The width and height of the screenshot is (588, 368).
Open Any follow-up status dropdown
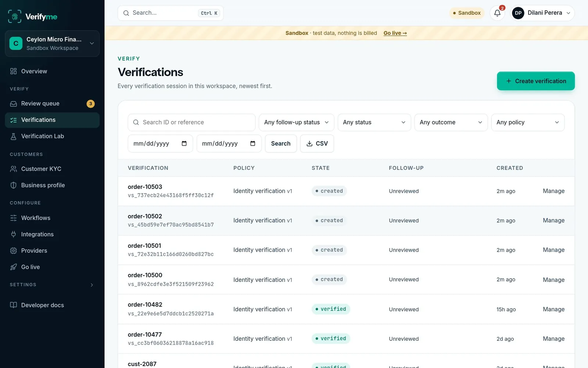point(297,122)
